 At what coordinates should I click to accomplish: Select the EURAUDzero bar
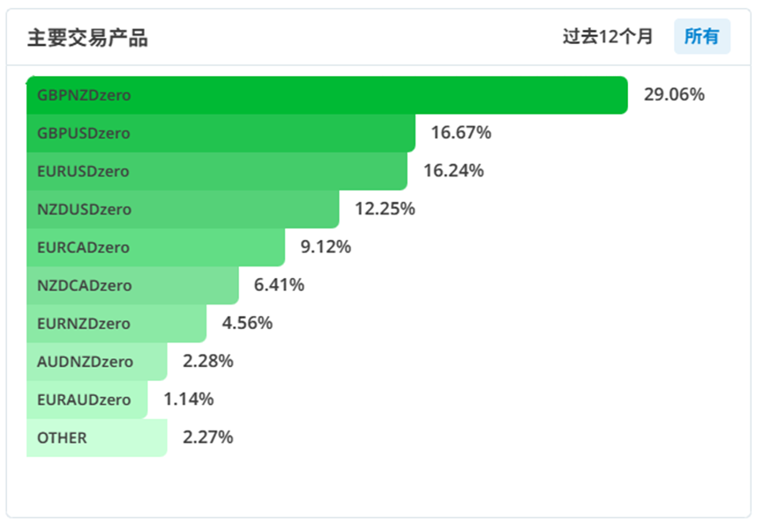click(x=86, y=399)
